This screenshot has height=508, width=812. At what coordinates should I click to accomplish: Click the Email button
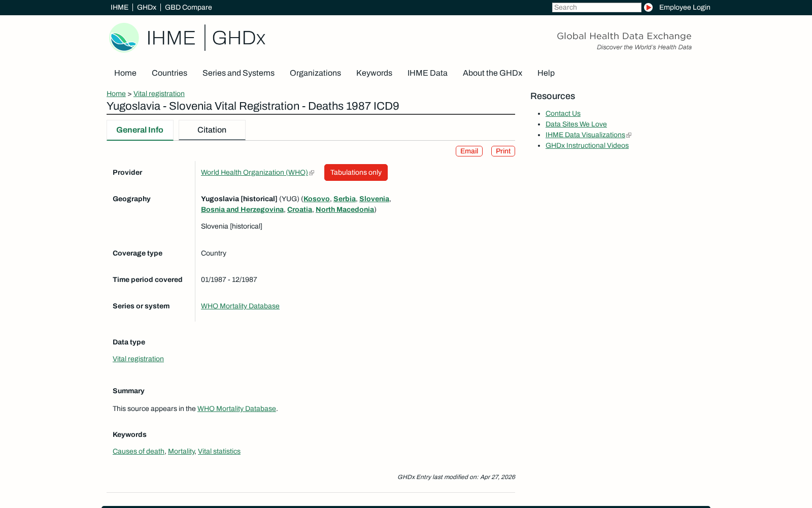click(x=469, y=151)
